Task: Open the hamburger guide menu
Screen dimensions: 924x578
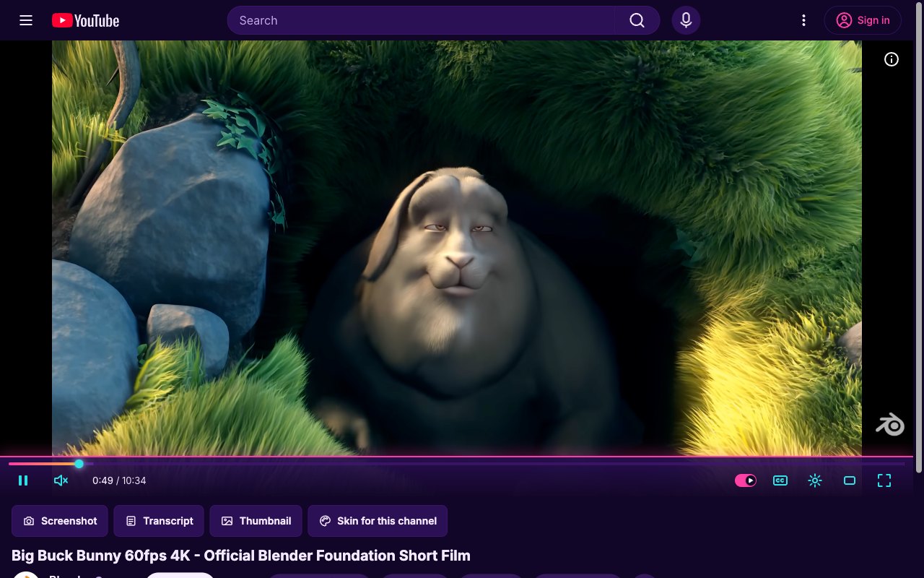Action: 26,20
